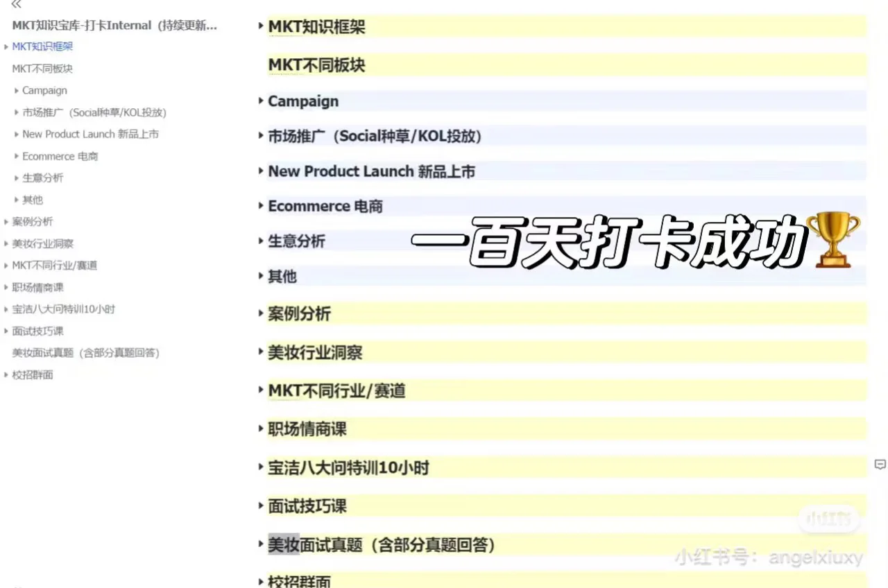Click 市场推广（Social种草/KOL投放）heading in document
The width and height of the screenshot is (888, 588).
(375, 136)
